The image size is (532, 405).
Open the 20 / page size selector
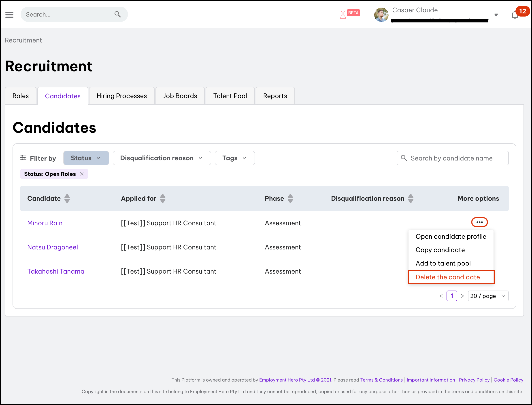[x=488, y=296]
